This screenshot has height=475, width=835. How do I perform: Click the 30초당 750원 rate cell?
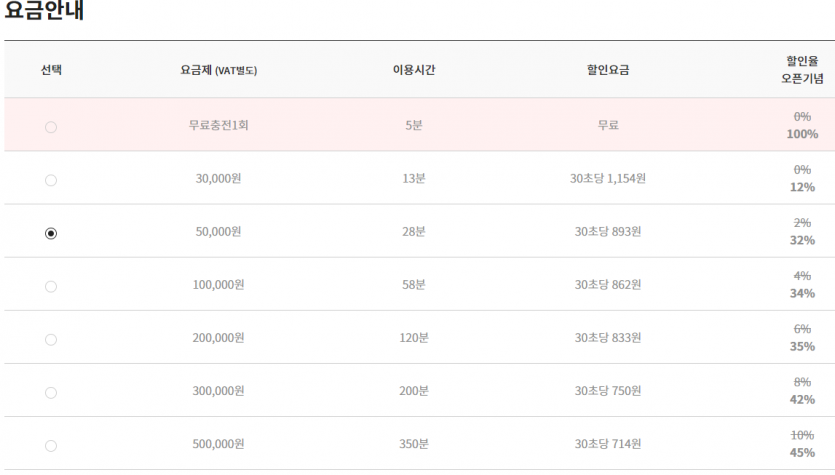(x=608, y=391)
